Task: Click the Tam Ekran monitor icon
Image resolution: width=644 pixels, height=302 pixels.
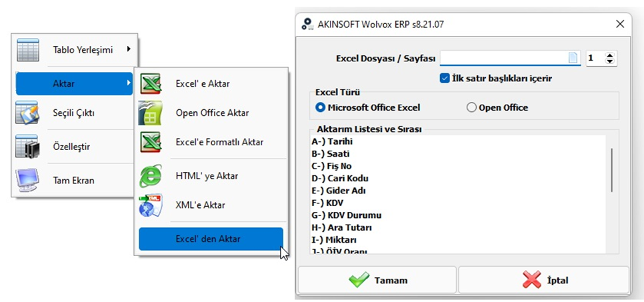Action: coord(27,180)
